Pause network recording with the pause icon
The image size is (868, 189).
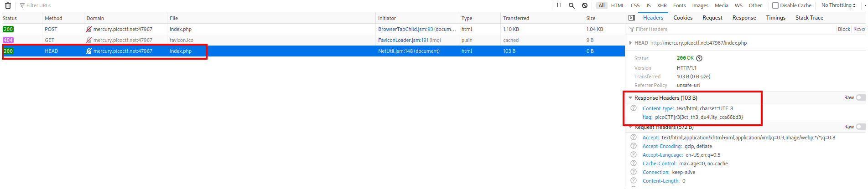click(x=559, y=5)
